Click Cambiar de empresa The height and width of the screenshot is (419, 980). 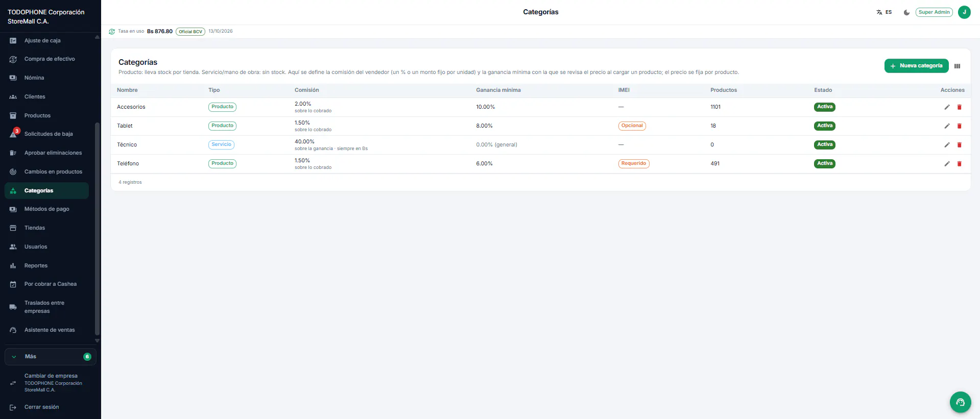(51, 383)
